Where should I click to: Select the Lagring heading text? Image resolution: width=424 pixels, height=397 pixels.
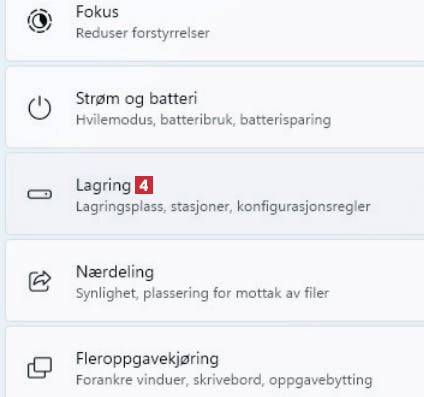tap(103, 185)
